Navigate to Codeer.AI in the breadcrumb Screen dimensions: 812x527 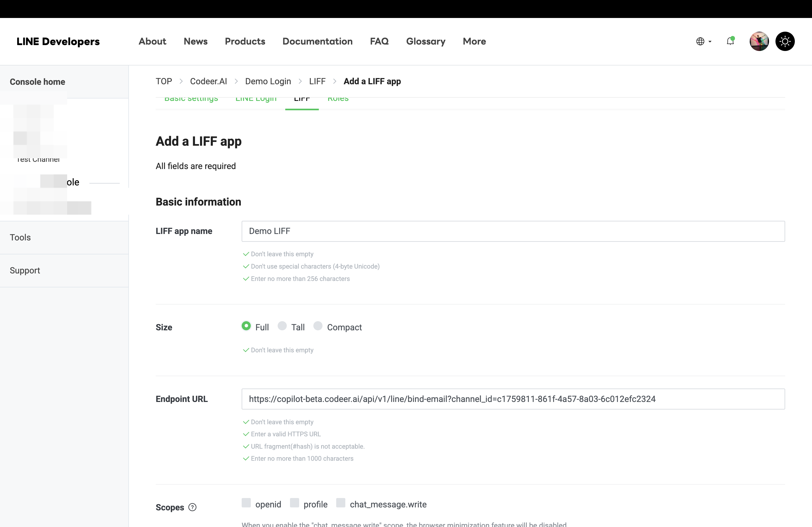tap(208, 81)
